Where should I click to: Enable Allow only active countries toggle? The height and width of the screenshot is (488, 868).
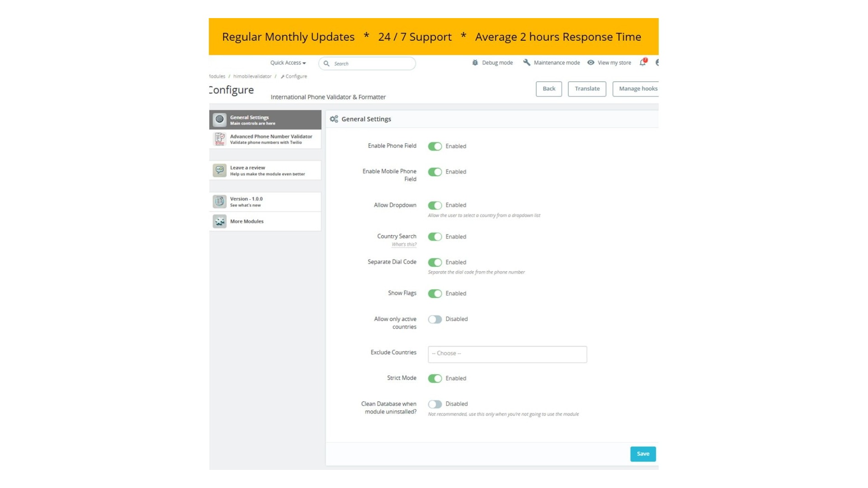pyautogui.click(x=435, y=319)
